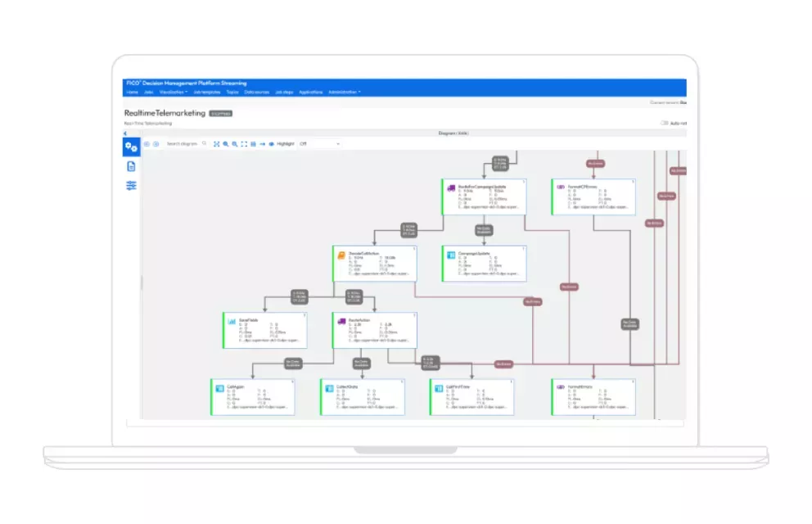Expand the Visualization menu dropdown
Viewport: 812px width, 524px height.
coord(174,92)
